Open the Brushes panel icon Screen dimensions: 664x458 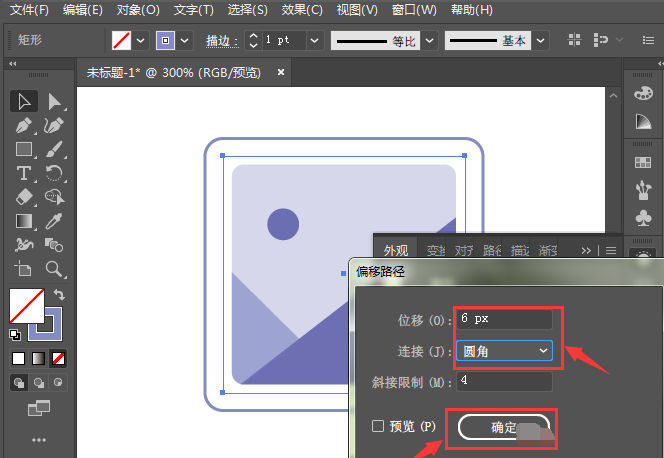(643, 190)
